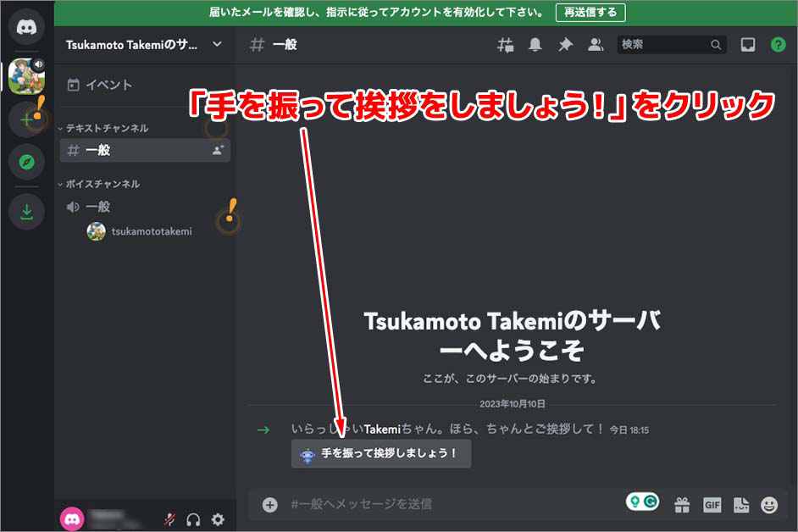
Task: Click the add a server plus icon
Action: (26, 119)
